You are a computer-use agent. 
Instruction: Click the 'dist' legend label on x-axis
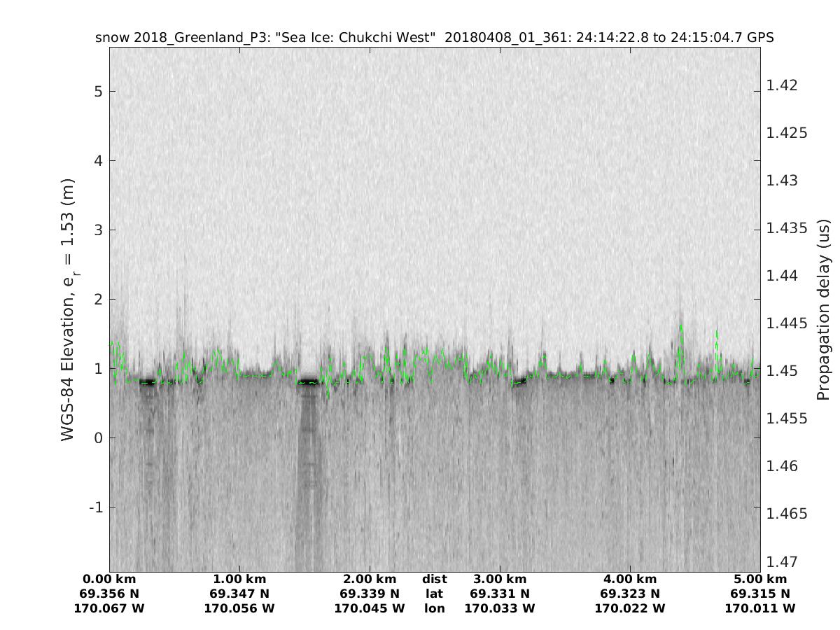point(434,579)
